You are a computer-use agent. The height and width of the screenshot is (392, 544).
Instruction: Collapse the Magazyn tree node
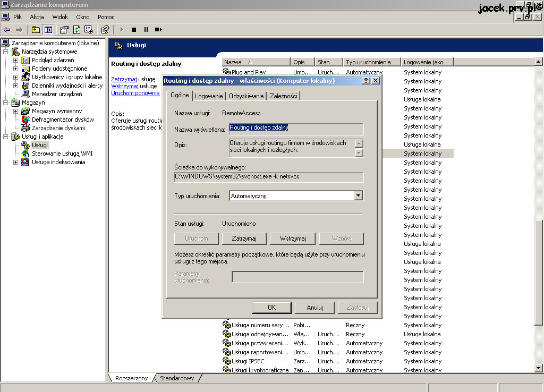pos(5,103)
